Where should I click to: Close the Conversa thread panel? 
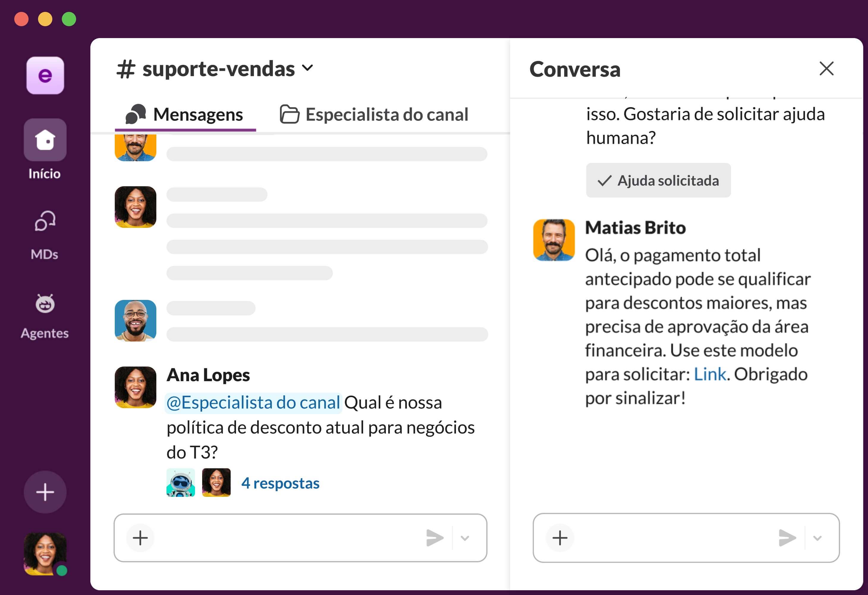826,69
